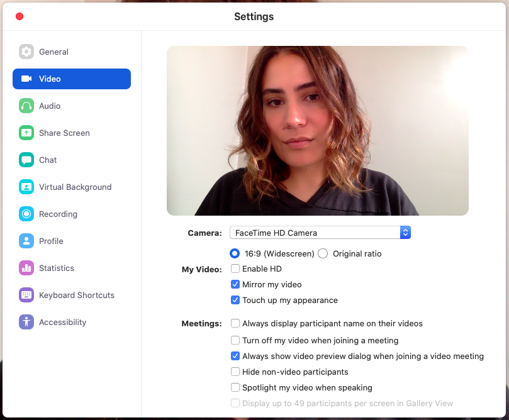Click the Video camera icon in sidebar

(x=26, y=79)
